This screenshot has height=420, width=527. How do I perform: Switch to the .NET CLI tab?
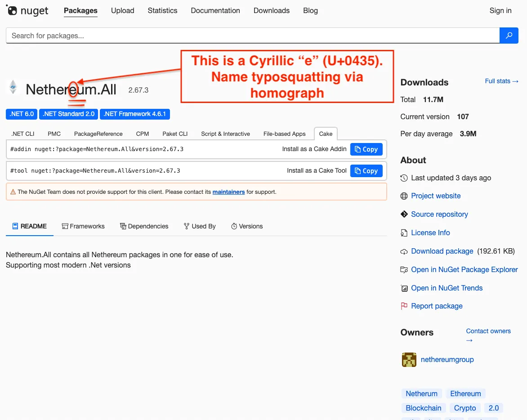pyautogui.click(x=22, y=134)
